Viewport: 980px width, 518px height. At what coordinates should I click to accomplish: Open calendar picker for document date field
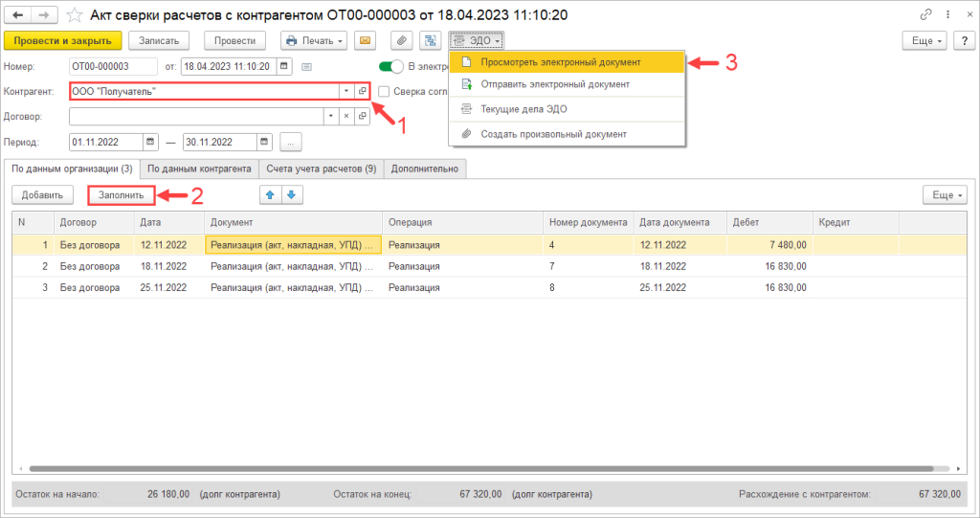(x=283, y=66)
